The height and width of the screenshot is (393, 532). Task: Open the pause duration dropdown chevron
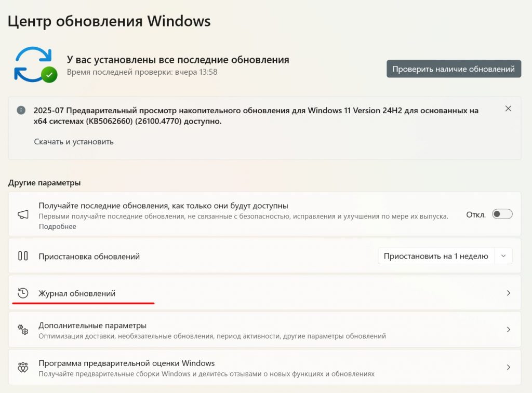pos(503,256)
